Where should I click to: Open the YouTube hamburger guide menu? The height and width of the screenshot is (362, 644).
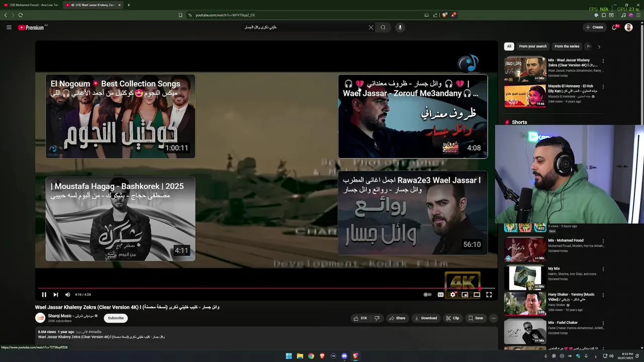9,27
